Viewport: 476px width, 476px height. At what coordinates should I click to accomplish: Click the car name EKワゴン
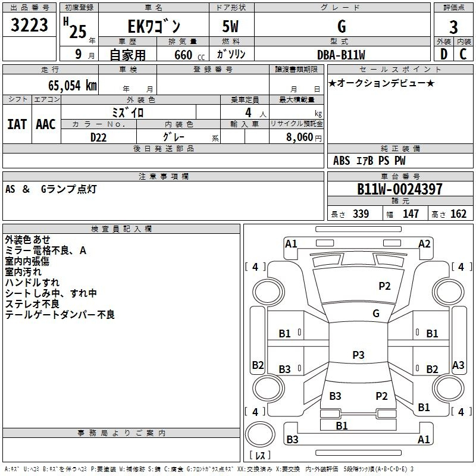tap(152, 27)
